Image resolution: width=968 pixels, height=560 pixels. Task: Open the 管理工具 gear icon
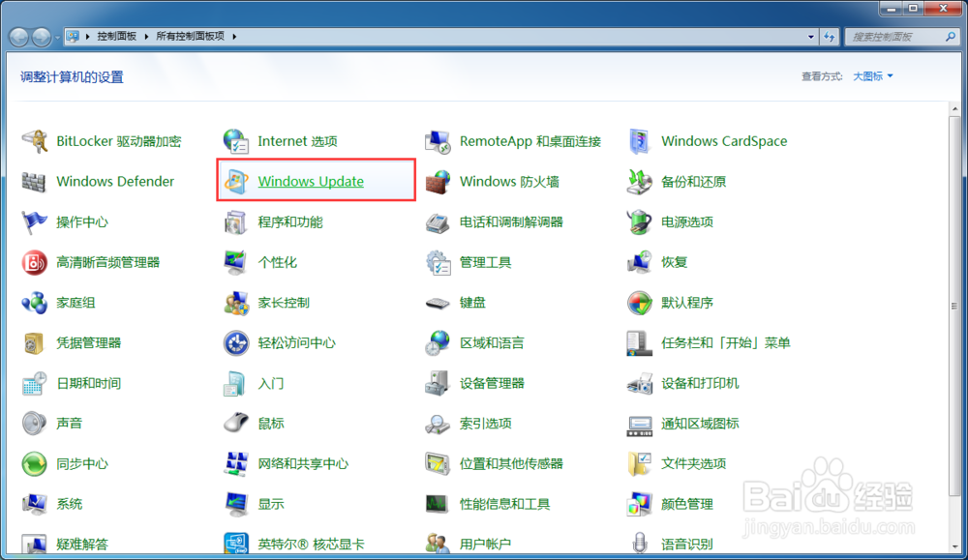click(438, 262)
